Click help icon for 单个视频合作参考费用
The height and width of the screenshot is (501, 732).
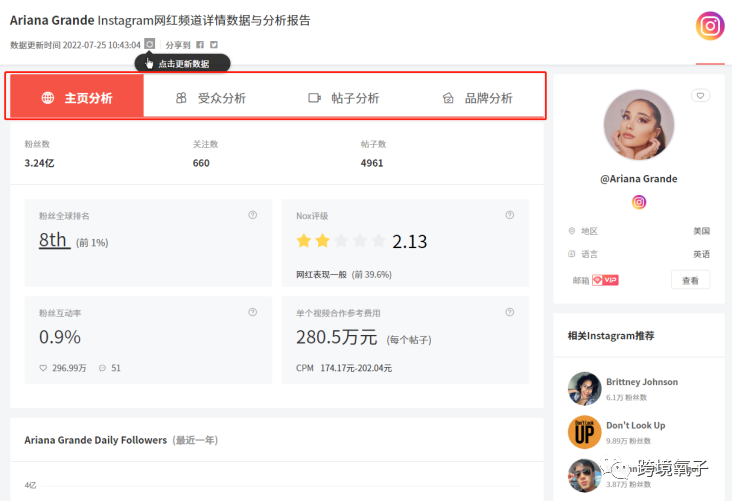pos(510,312)
